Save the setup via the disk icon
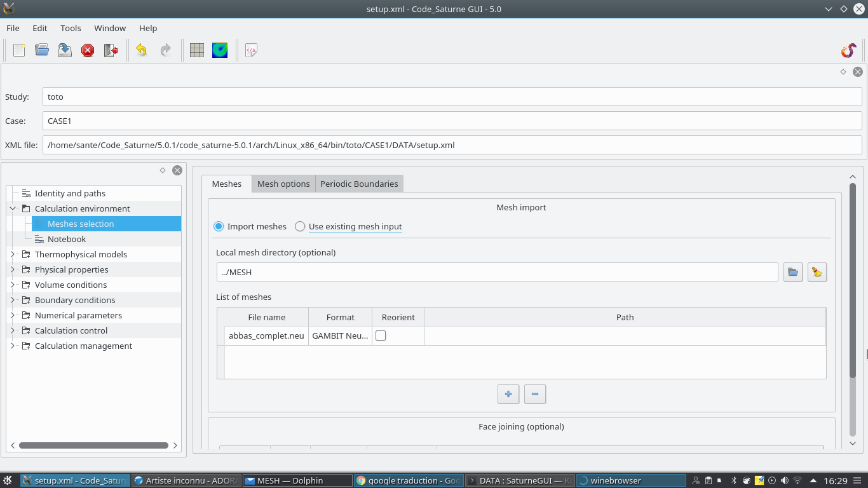Viewport: 868px width, 488px height. [x=65, y=50]
